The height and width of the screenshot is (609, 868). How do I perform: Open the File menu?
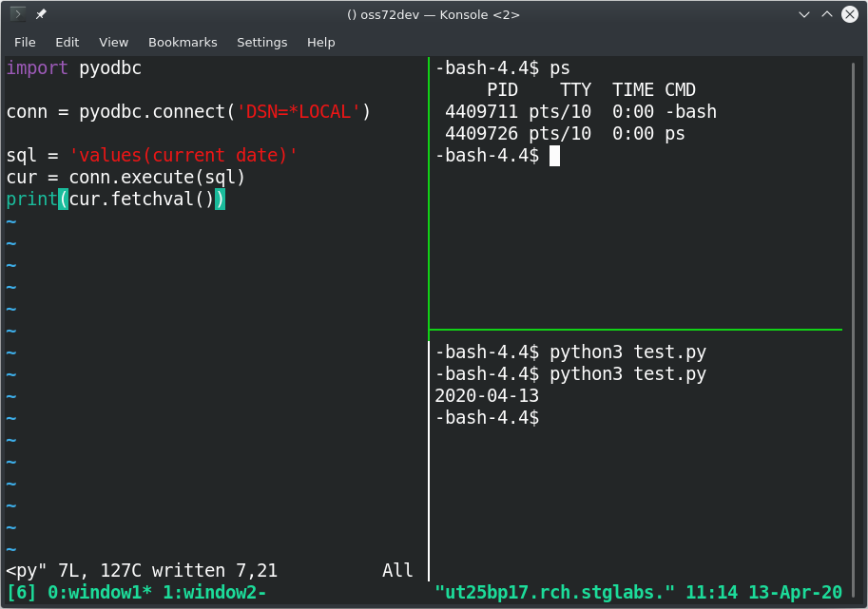(x=25, y=43)
